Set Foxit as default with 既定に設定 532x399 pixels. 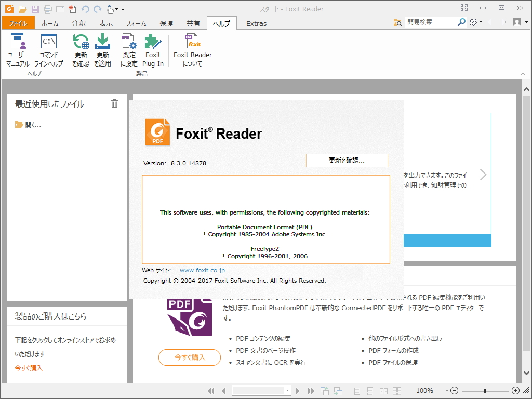point(128,49)
